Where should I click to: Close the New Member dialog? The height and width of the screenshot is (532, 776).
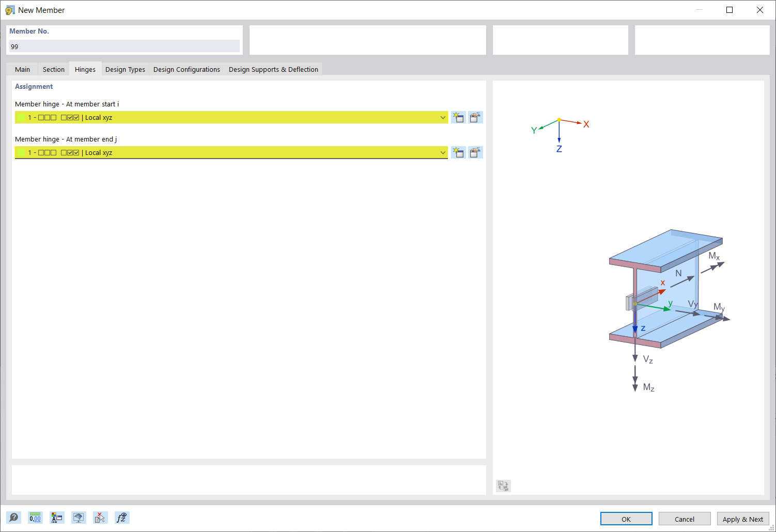coord(759,10)
